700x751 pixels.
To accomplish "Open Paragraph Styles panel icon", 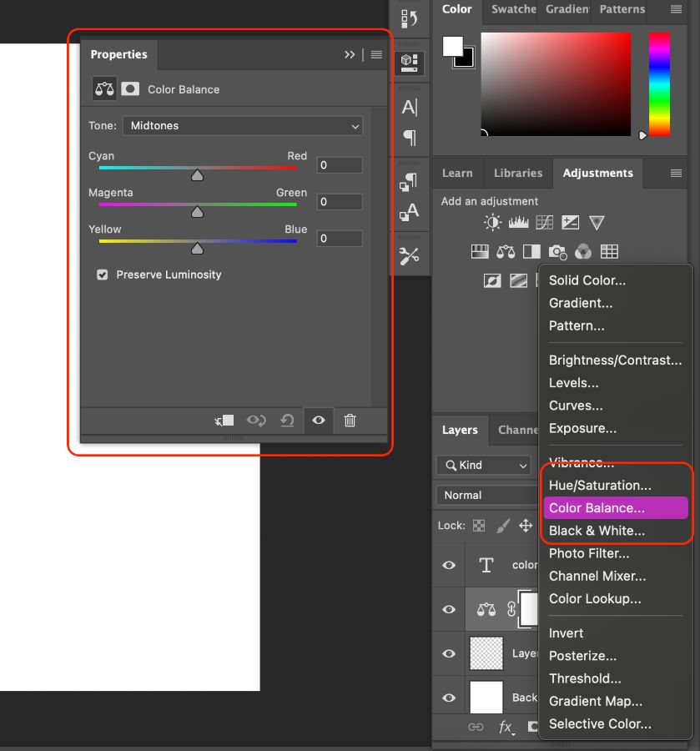I will click(409, 182).
